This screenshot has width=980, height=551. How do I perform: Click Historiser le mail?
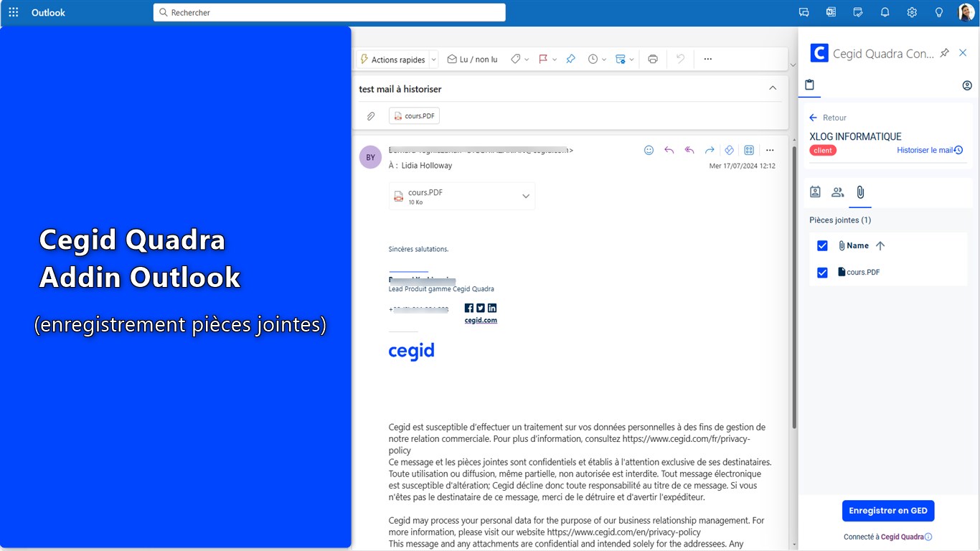pos(930,150)
